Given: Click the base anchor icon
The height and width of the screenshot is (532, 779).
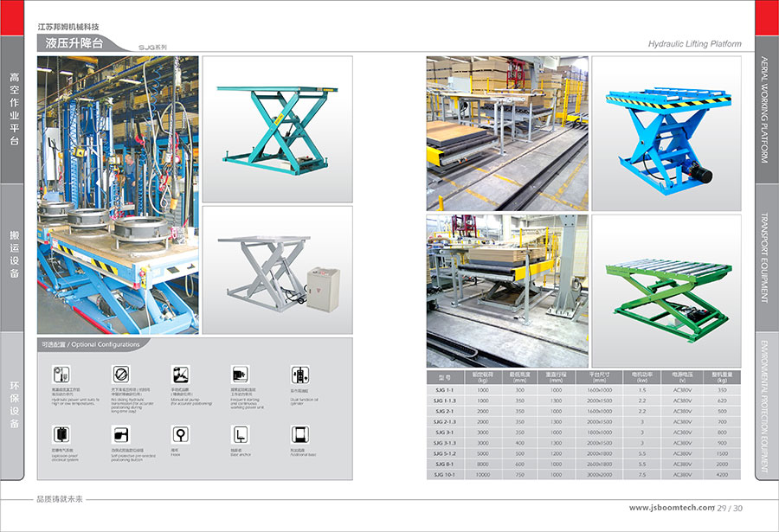Looking at the screenshot, I should [240, 433].
